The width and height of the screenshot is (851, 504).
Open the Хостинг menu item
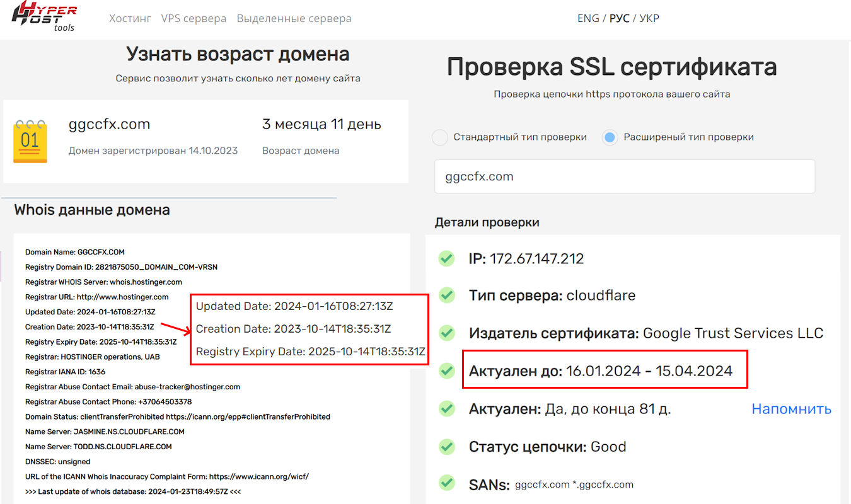pyautogui.click(x=130, y=18)
